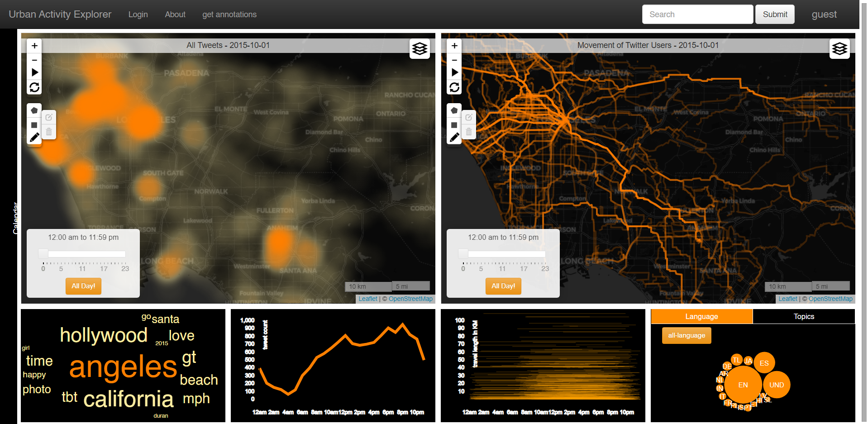The width and height of the screenshot is (868, 424).
Task: Click the Submit button
Action: point(774,14)
